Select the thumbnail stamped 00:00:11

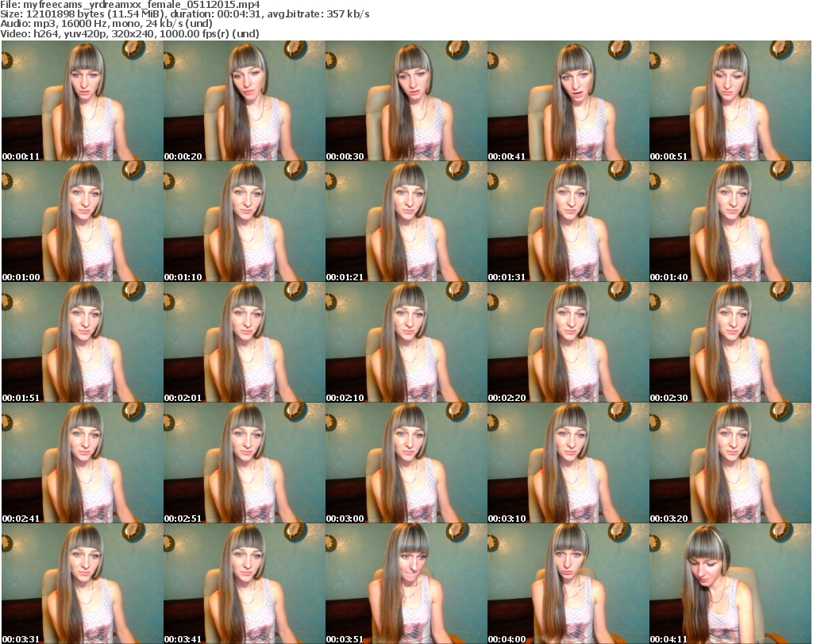(x=83, y=101)
